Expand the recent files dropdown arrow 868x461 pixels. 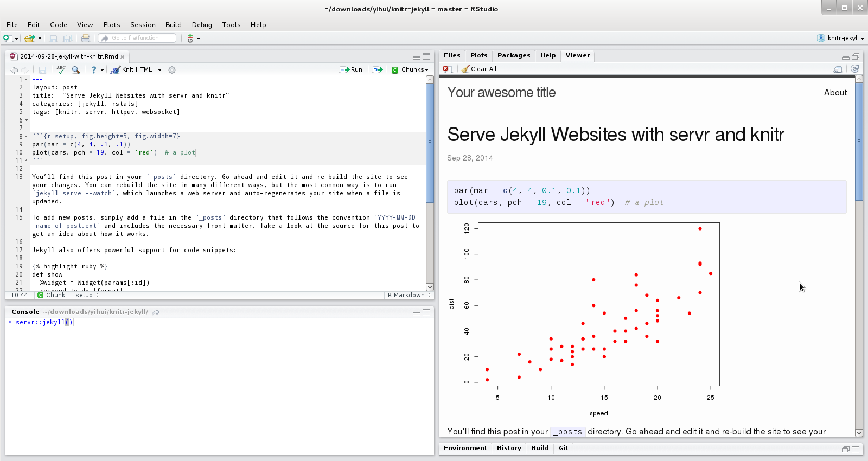click(x=40, y=39)
